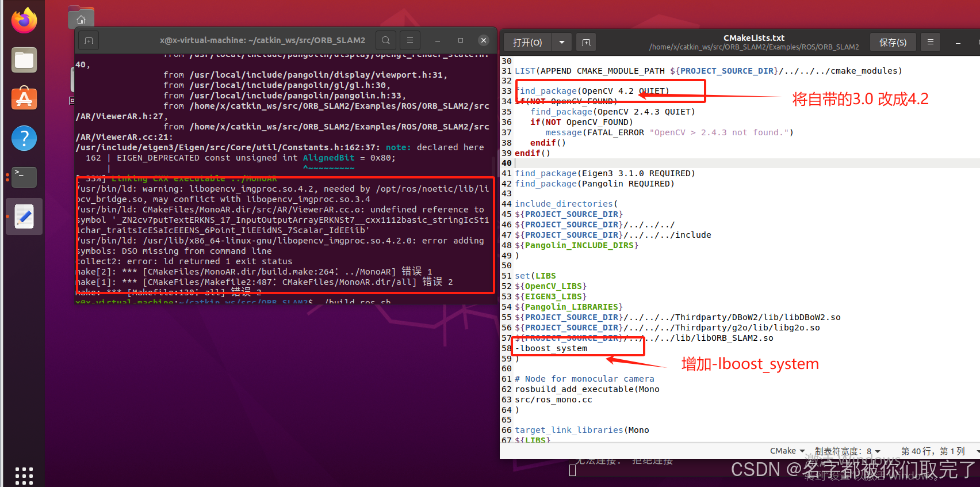Click the ${EIGEN3_LIBS} line
The height and width of the screenshot is (487, 980).
(550, 296)
